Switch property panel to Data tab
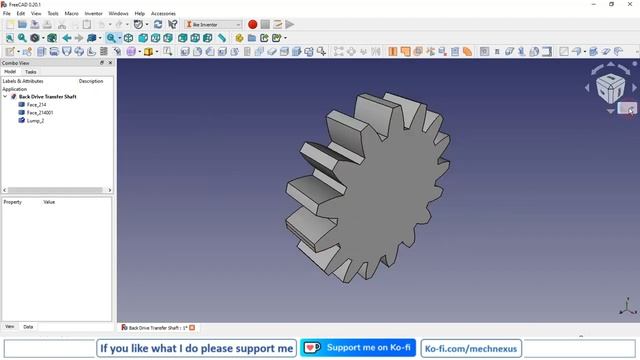This screenshot has height=360, width=640. (x=28, y=327)
